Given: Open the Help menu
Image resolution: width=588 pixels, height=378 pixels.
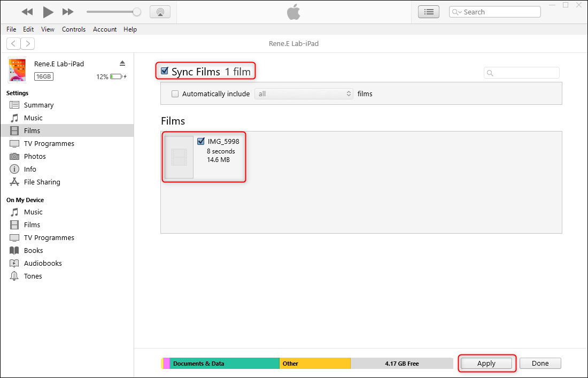Looking at the screenshot, I should pyautogui.click(x=130, y=29).
